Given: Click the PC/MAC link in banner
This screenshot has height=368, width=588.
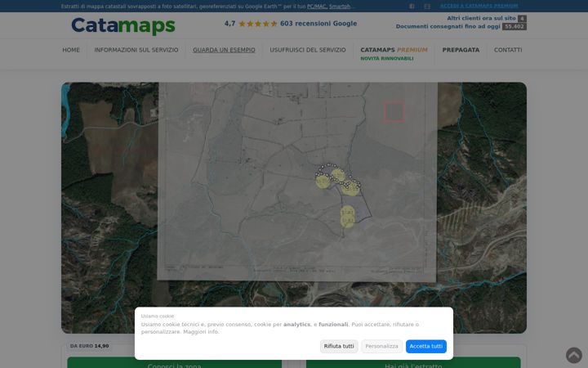Looking at the screenshot, I should pos(317,7).
